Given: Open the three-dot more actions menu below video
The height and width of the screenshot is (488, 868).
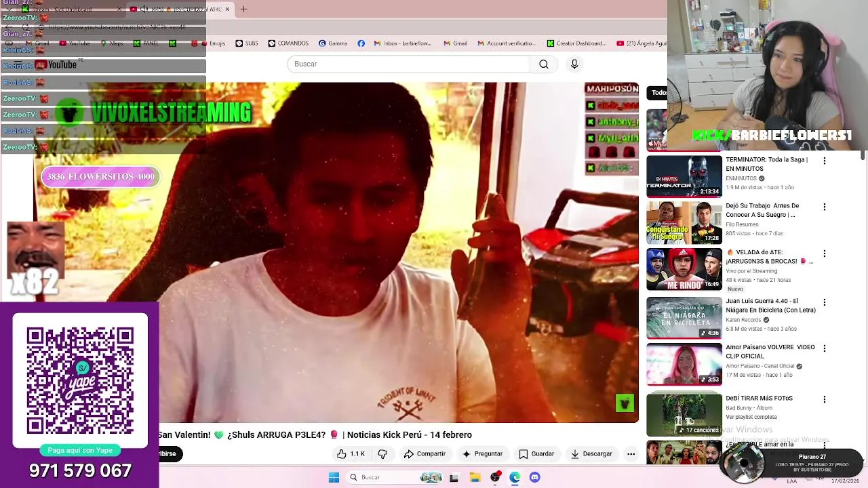Looking at the screenshot, I should click(631, 453).
